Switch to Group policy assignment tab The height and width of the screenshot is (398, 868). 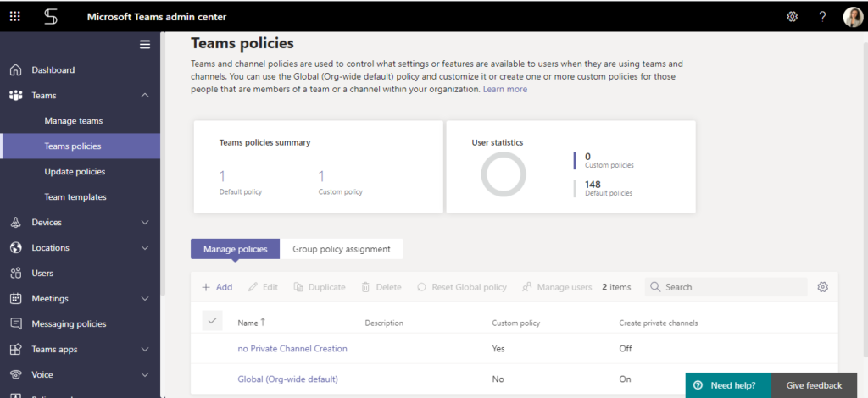point(342,249)
